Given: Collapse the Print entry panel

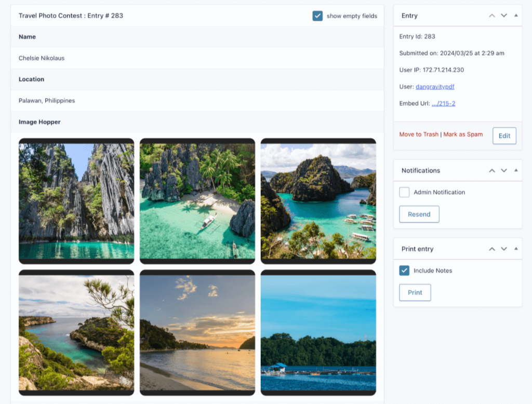Looking at the screenshot, I should [516, 249].
